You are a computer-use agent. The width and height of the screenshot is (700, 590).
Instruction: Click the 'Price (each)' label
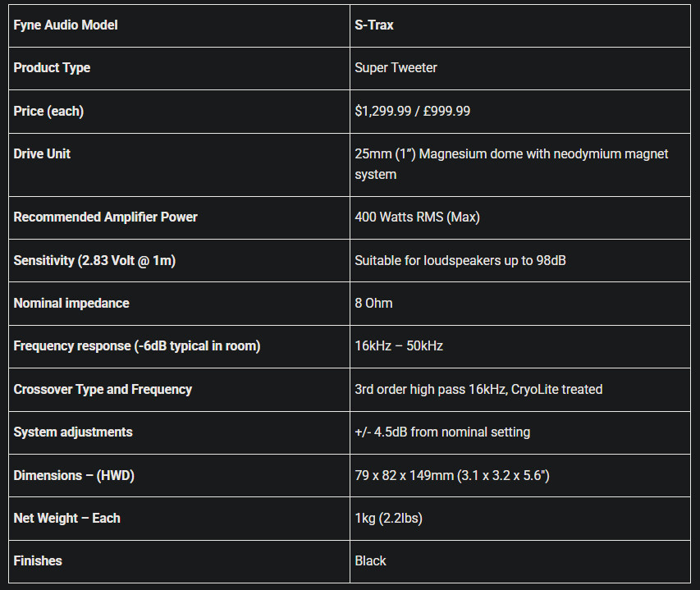tap(48, 111)
